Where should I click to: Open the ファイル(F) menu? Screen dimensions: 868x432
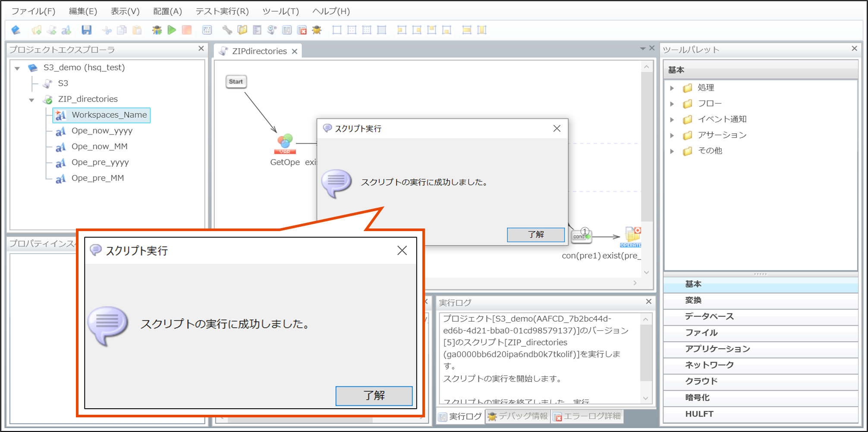pos(33,11)
